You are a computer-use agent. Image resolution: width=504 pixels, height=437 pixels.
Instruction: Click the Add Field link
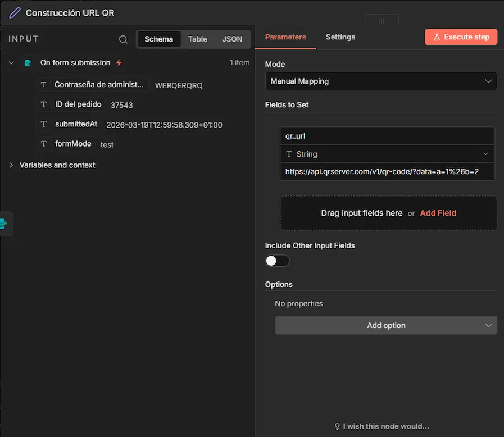(438, 213)
